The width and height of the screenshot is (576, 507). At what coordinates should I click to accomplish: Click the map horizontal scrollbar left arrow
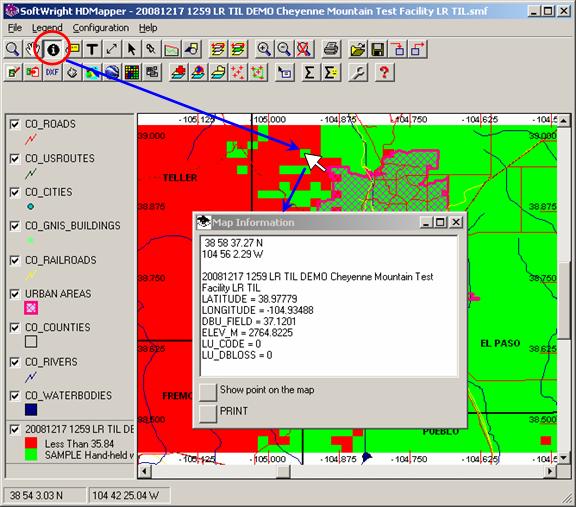(144, 471)
